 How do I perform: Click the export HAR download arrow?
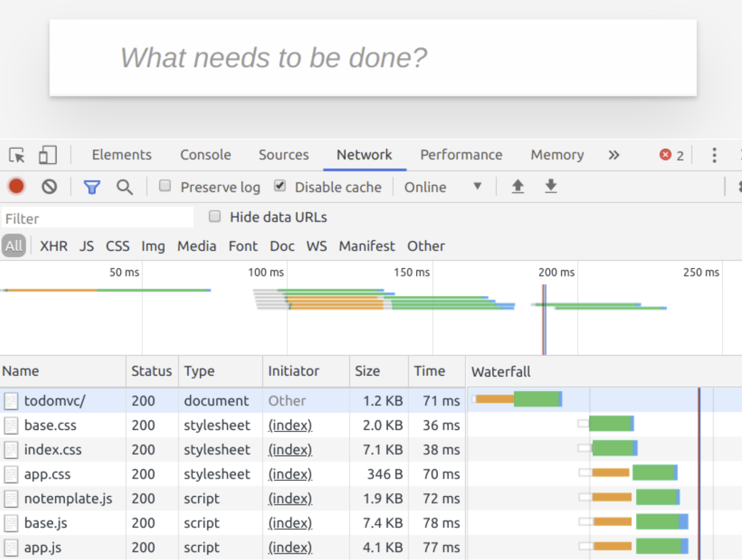point(551,186)
